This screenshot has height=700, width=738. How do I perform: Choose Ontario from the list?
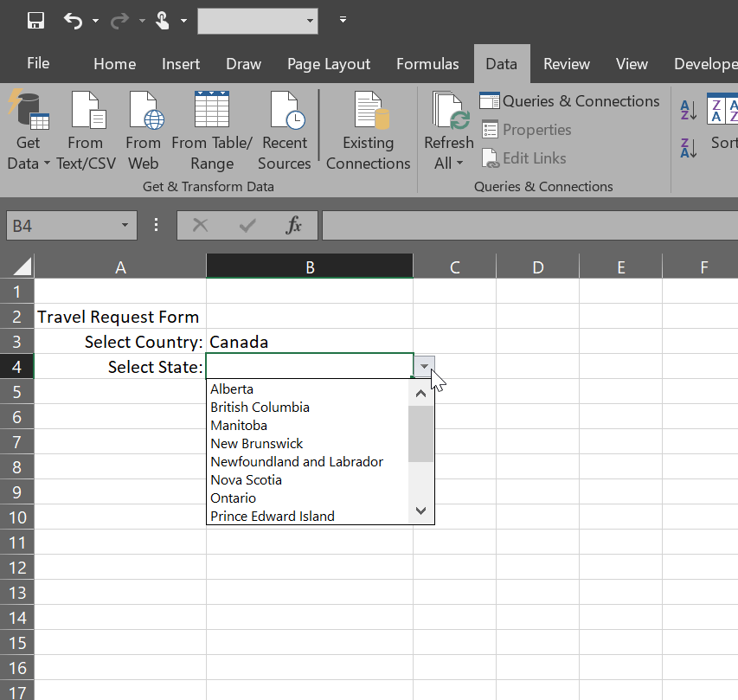coord(307,498)
